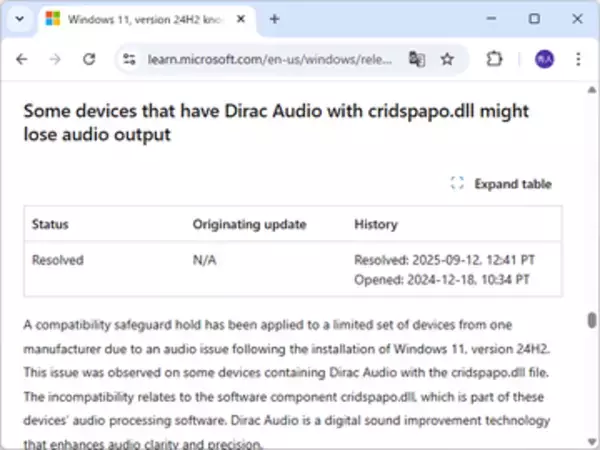
Task: Go back to the previous page
Action: (22, 59)
